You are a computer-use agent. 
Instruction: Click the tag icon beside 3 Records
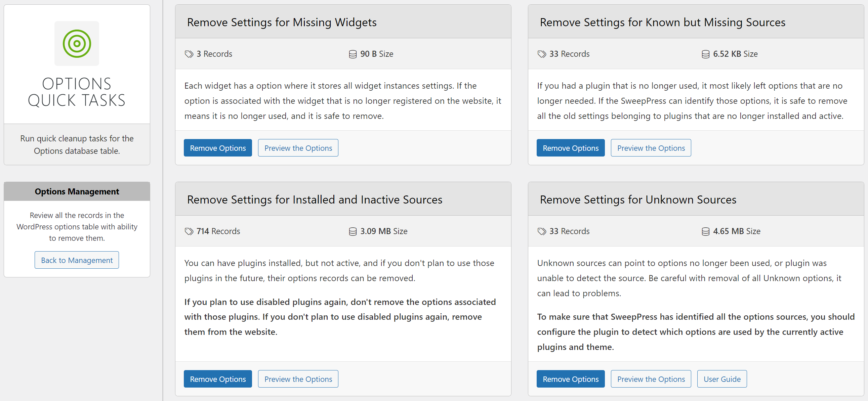point(189,54)
